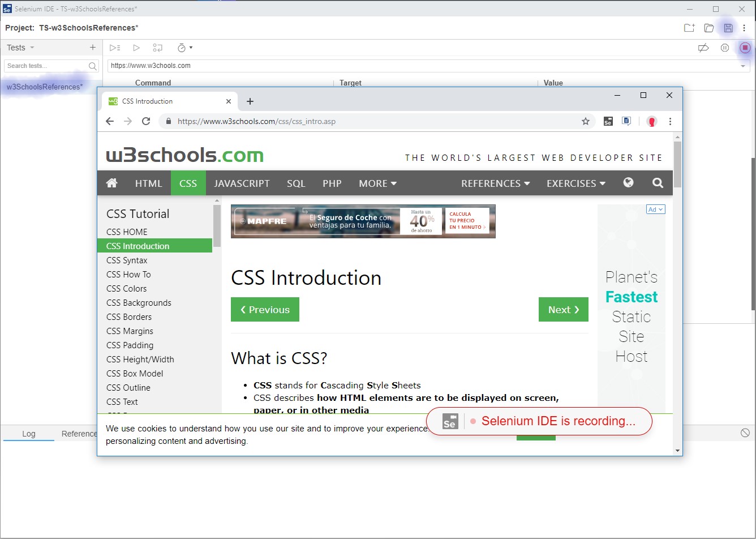
Task: Click the Selenium IDE command list scrollbar
Action: click(753, 234)
